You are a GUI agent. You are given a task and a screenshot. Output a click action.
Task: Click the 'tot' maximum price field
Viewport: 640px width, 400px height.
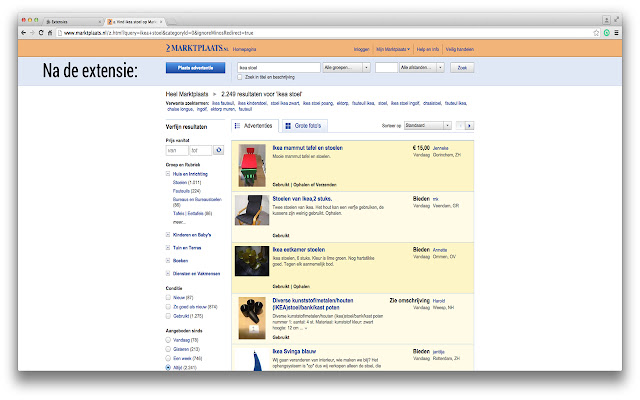pos(201,151)
